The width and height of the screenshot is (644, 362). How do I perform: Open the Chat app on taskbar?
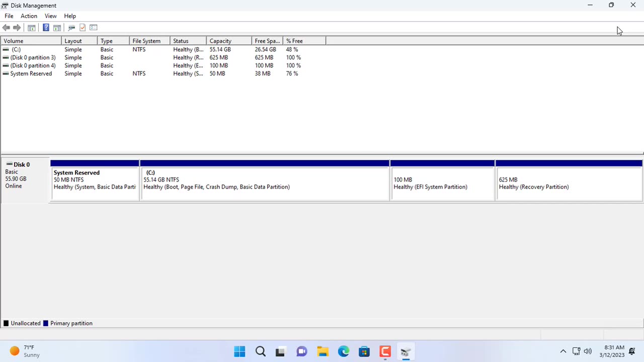click(x=302, y=351)
